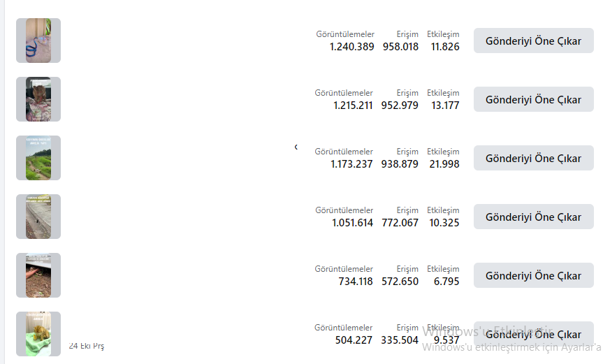Click Gönderiyi Öne Çıkar for 504.227 views post
The image size is (603, 364).
[533, 334]
